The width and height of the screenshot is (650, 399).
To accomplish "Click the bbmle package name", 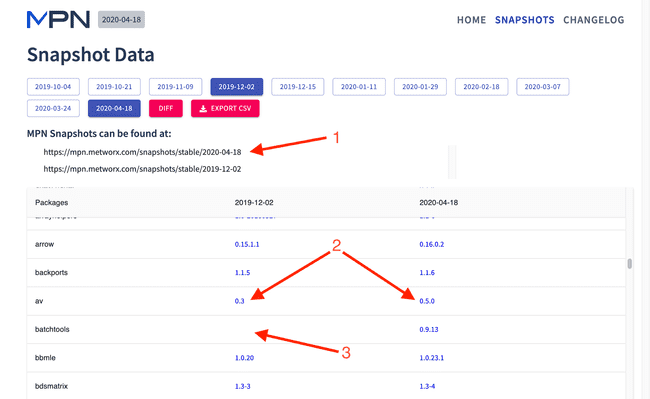I will pos(45,358).
